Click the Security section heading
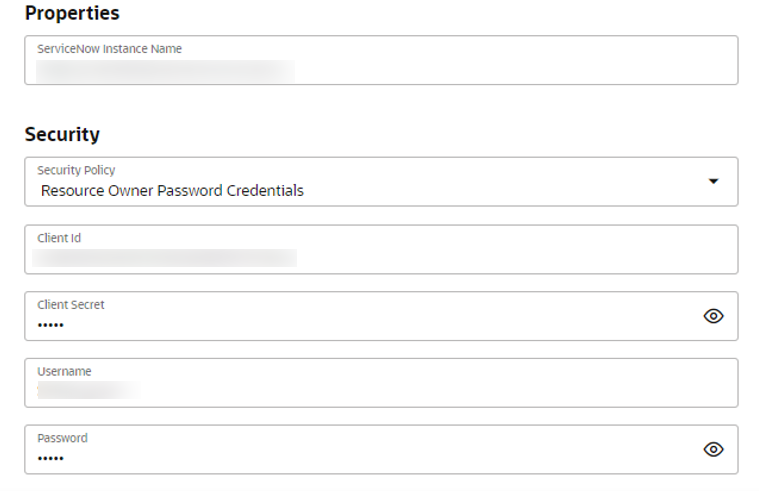This screenshot has height=491, width=759. tap(62, 134)
